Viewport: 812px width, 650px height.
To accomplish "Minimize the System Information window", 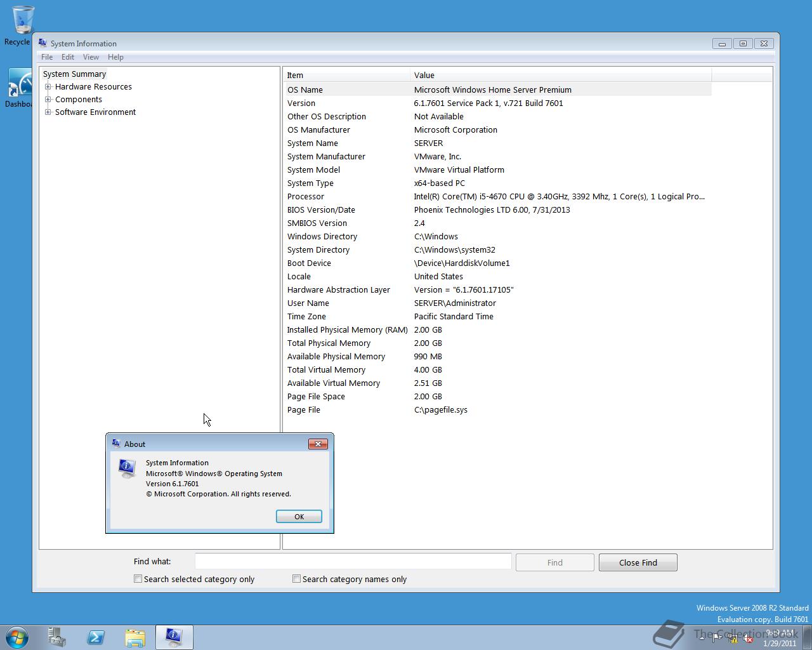I will pyautogui.click(x=722, y=43).
